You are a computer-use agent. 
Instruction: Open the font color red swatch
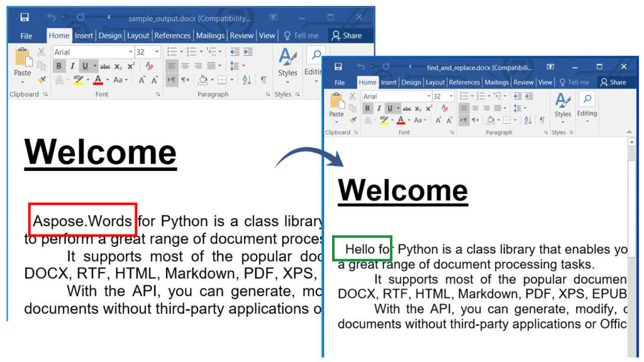(401, 120)
